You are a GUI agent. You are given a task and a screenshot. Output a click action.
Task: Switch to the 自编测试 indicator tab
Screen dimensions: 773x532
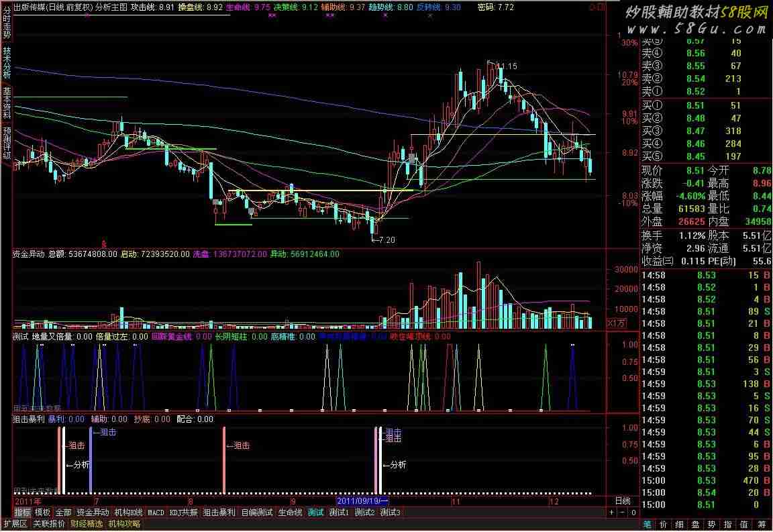coord(257,513)
